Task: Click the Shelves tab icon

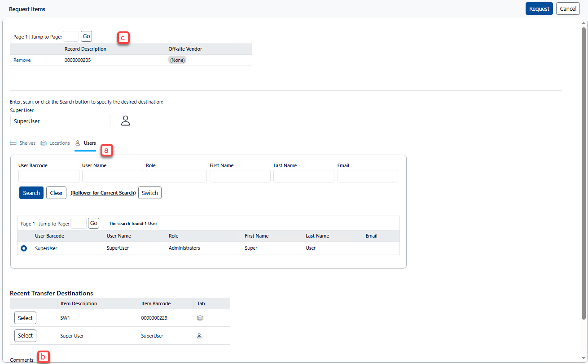Action: (x=13, y=143)
